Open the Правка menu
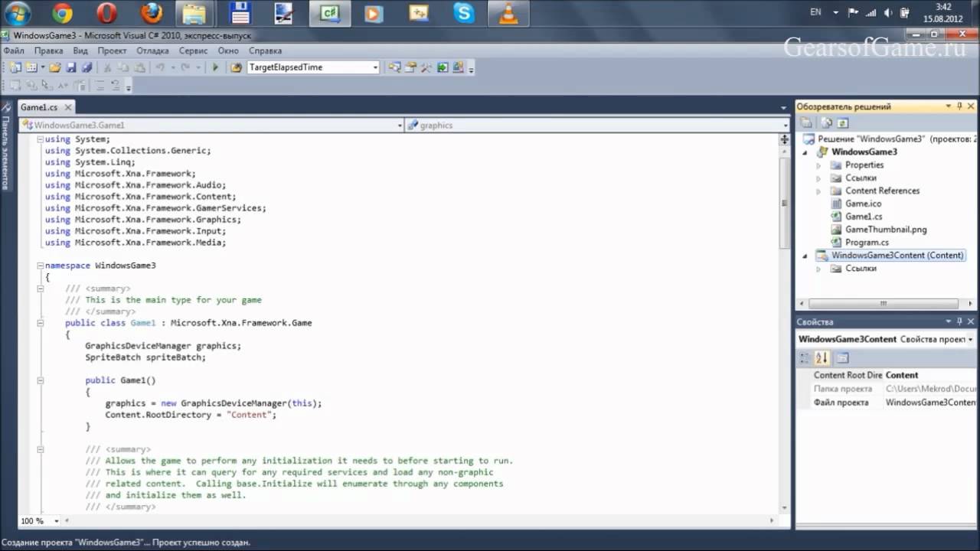980x551 pixels. tap(48, 51)
